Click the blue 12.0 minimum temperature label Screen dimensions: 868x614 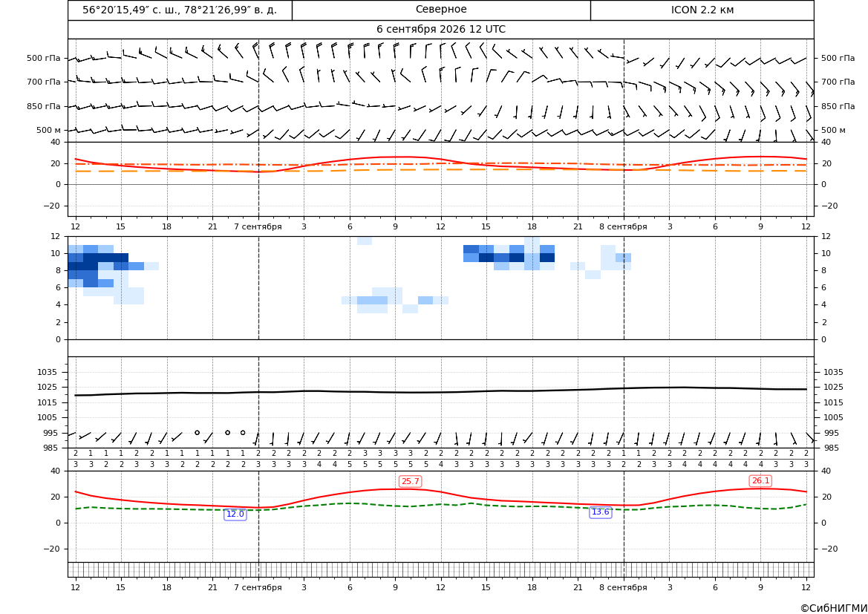click(235, 514)
